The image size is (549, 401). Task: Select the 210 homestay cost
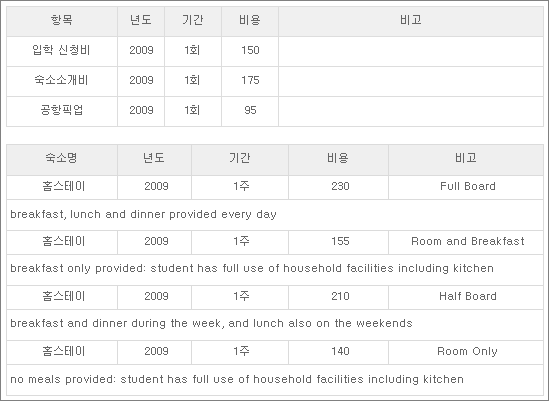point(339,296)
